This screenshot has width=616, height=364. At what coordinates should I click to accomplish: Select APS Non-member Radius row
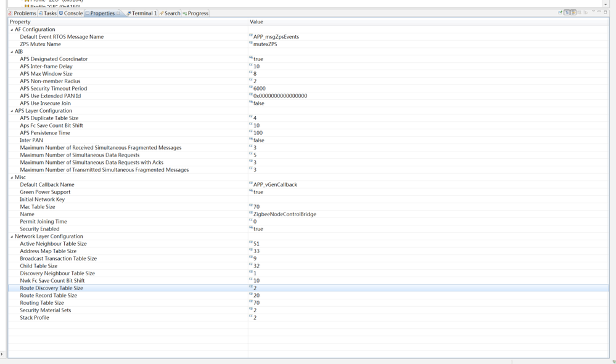pos(50,81)
